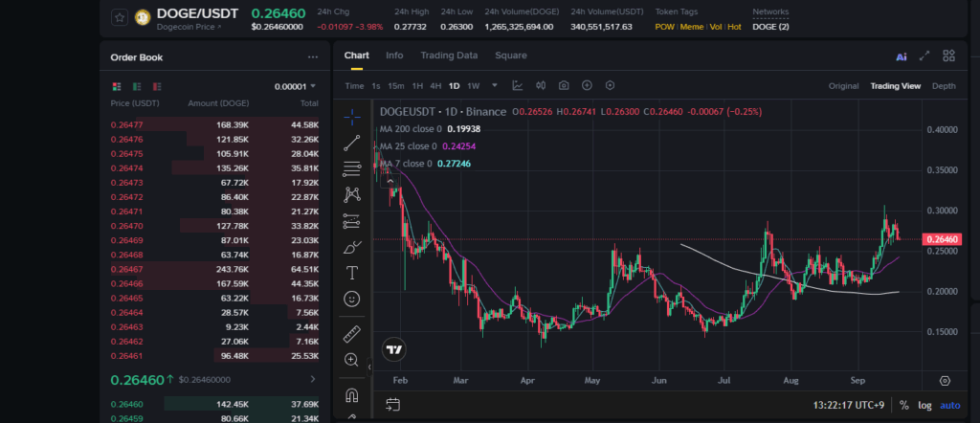Expand more time intervals dropdown arrow
The image size is (980, 423).
[x=495, y=85]
